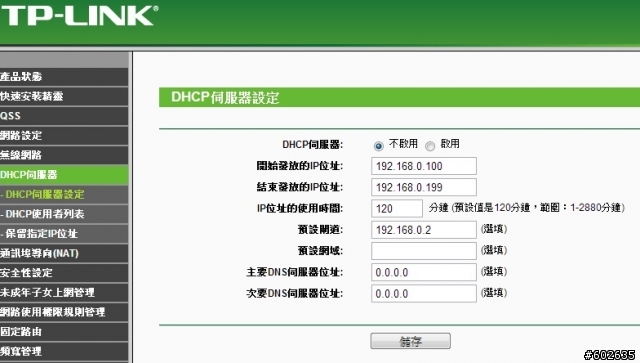
Task: Open the 頻寬管理 menu item
Action: [64, 351]
